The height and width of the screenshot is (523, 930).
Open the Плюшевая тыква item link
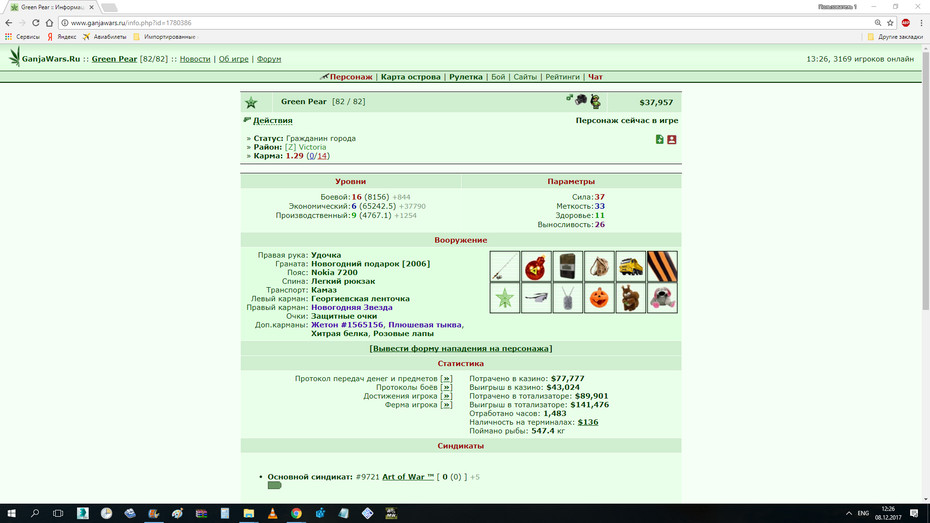(425, 325)
